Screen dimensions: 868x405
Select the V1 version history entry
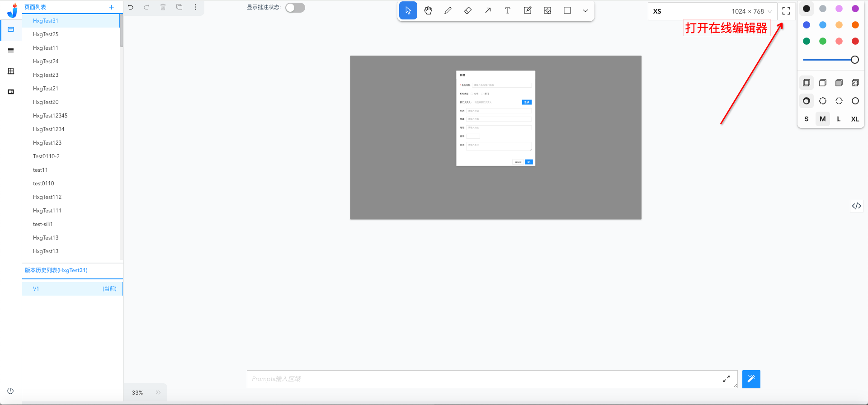72,289
